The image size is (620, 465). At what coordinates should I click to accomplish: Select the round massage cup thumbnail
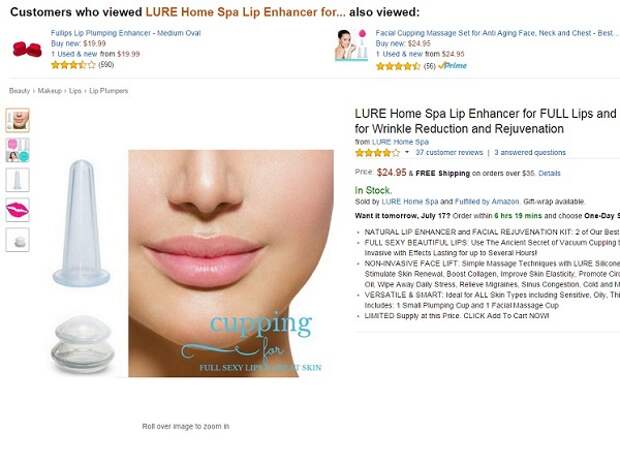click(x=17, y=240)
